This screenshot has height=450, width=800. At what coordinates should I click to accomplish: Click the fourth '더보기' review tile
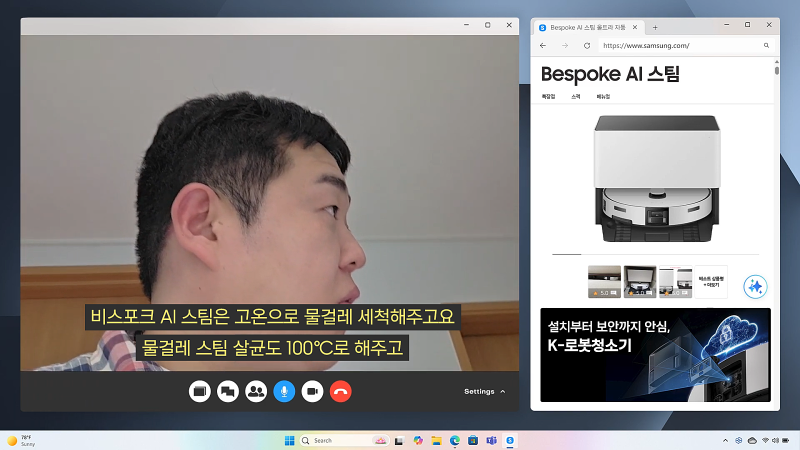tap(711, 282)
